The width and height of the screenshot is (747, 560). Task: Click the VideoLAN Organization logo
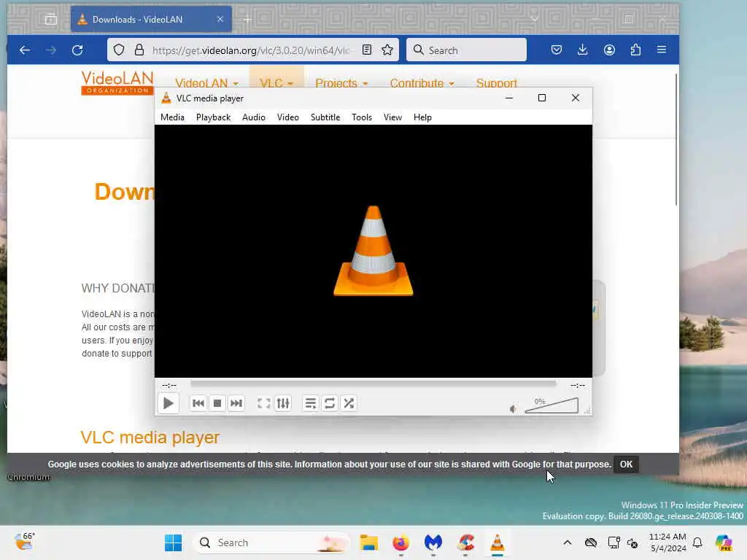pos(117,83)
